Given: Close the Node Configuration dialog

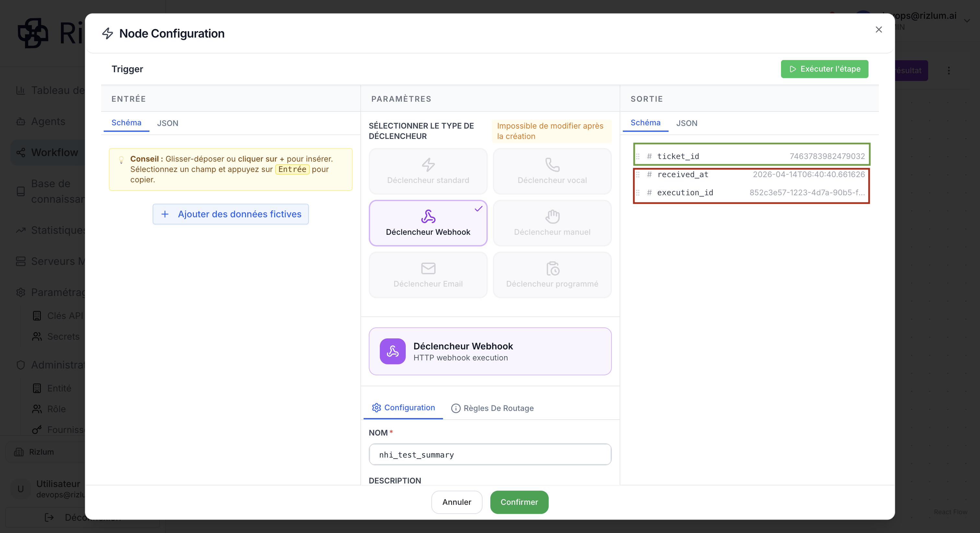Looking at the screenshot, I should click(x=879, y=30).
